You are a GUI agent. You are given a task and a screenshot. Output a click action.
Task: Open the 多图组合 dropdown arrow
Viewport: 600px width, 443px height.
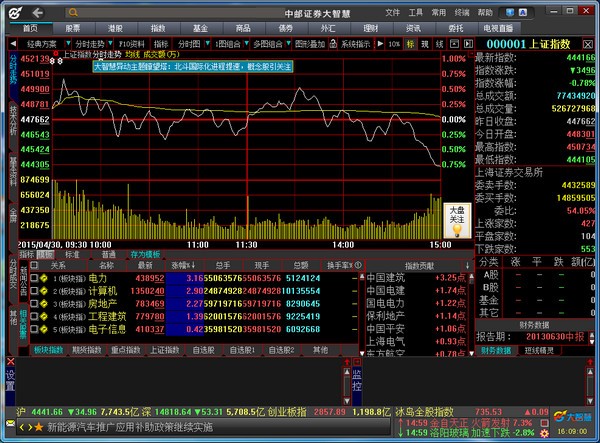click(x=288, y=44)
